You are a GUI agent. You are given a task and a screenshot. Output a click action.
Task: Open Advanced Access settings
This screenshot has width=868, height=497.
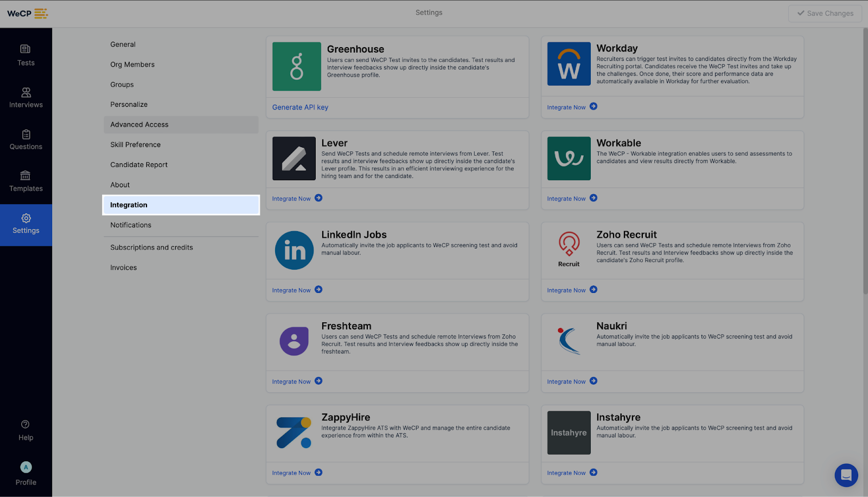pos(181,124)
